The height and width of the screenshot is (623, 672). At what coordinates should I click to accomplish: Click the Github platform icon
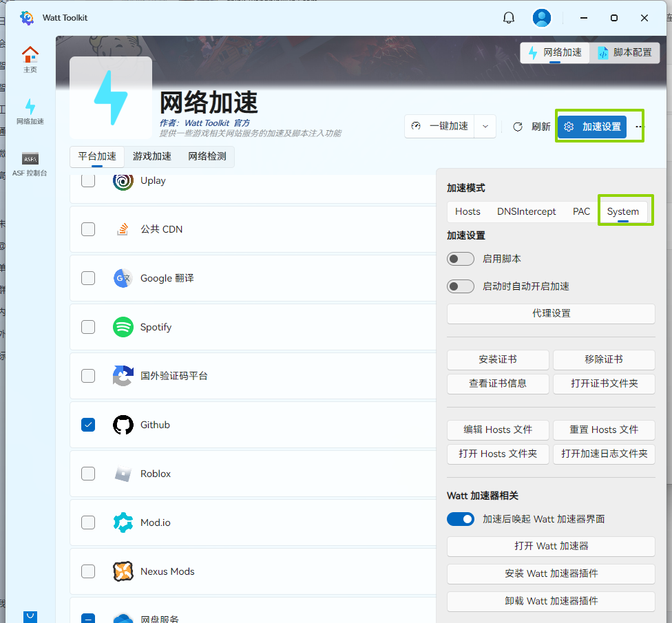coord(123,425)
